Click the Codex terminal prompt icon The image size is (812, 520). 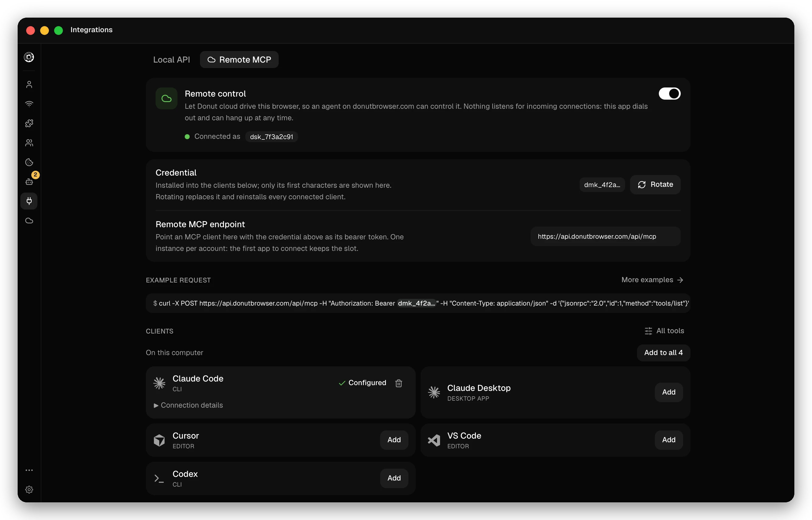pyautogui.click(x=159, y=478)
